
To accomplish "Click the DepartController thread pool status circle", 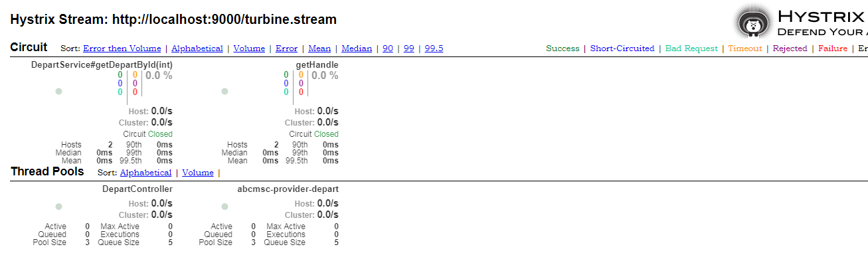I will tap(58, 207).
